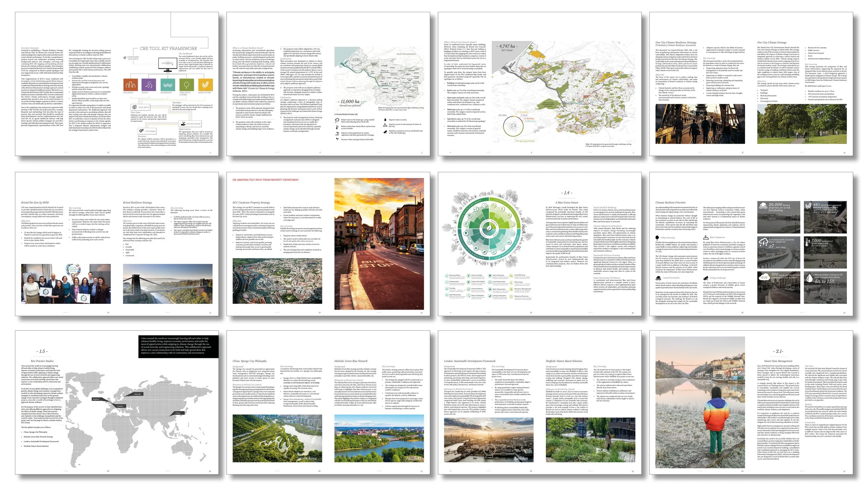Click the flooded house icon on 26,000 photo
Screen dimensions: 868x488
point(763,205)
